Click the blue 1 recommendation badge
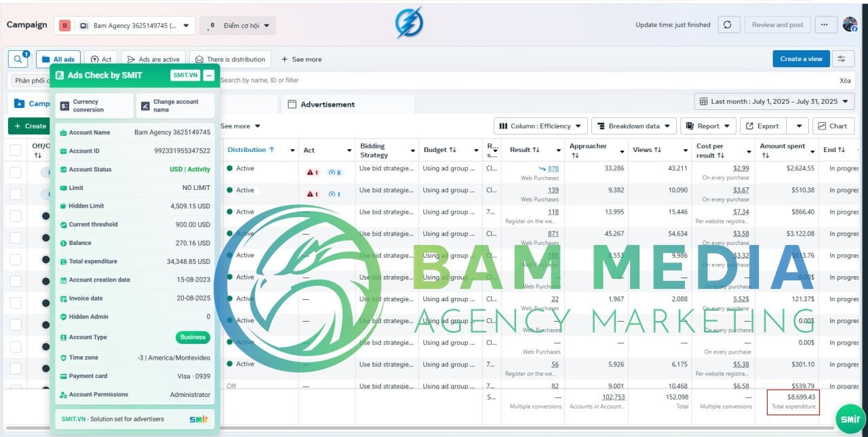 (334, 194)
